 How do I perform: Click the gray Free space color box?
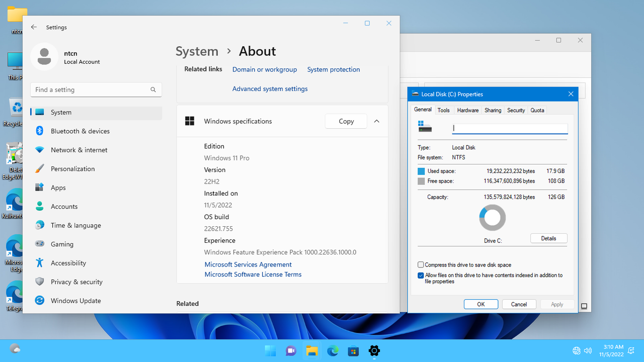click(421, 181)
